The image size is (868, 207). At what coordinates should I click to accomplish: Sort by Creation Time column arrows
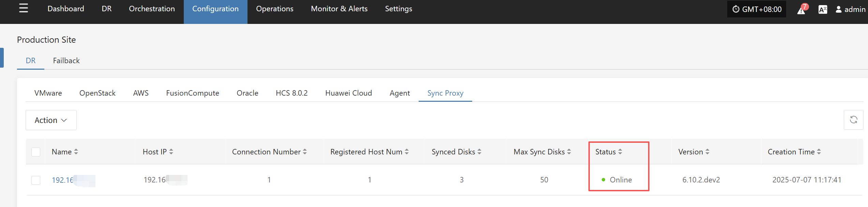click(x=819, y=152)
